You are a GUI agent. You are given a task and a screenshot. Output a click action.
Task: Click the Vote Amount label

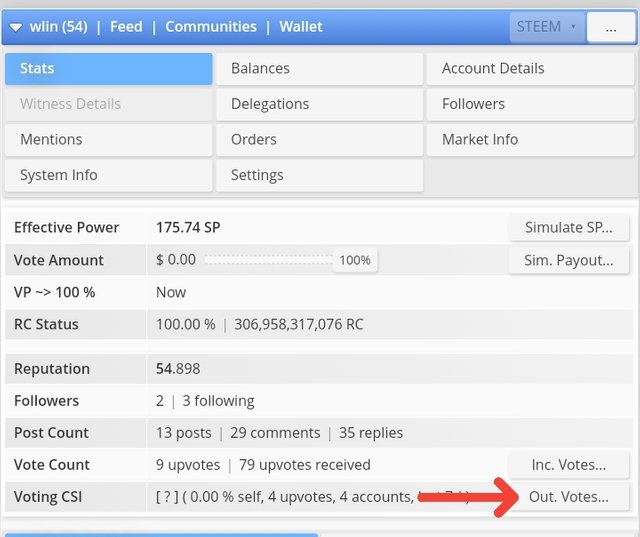click(x=59, y=260)
